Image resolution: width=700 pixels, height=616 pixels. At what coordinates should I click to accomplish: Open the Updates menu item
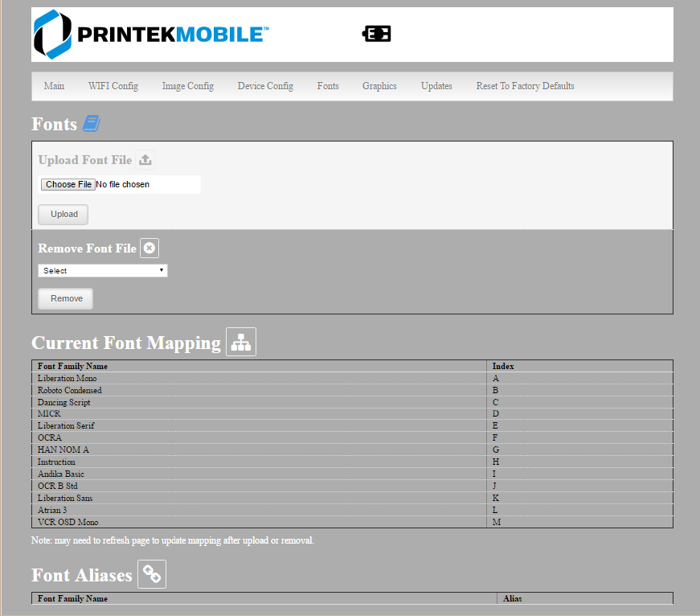tap(436, 86)
